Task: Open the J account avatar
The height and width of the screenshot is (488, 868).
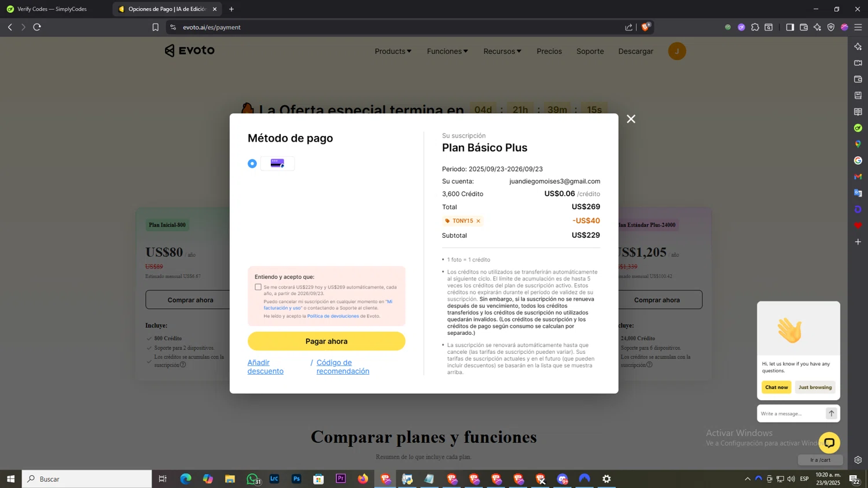Action: point(677,51)
